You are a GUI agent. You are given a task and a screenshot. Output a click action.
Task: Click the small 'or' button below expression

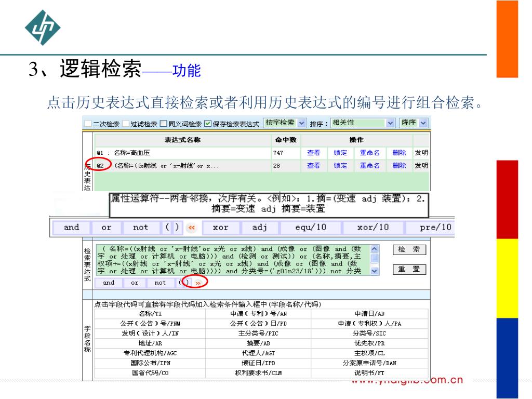point(135,283)
